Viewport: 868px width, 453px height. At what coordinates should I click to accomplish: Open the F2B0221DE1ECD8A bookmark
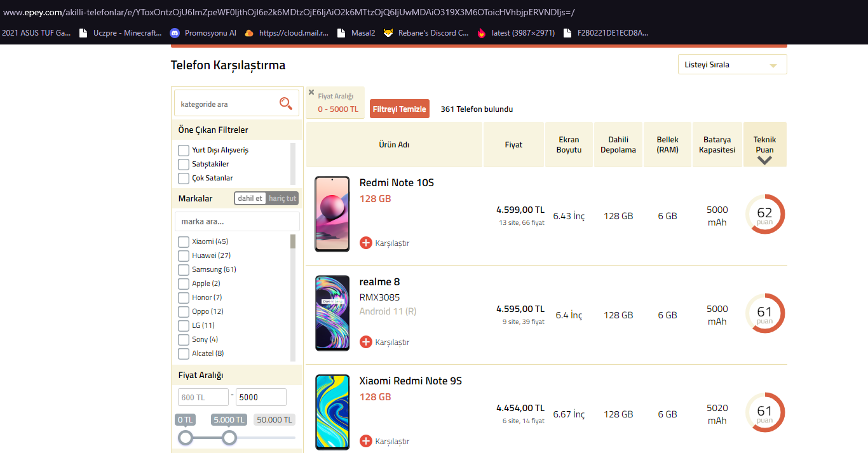click(x=606, y=33)
